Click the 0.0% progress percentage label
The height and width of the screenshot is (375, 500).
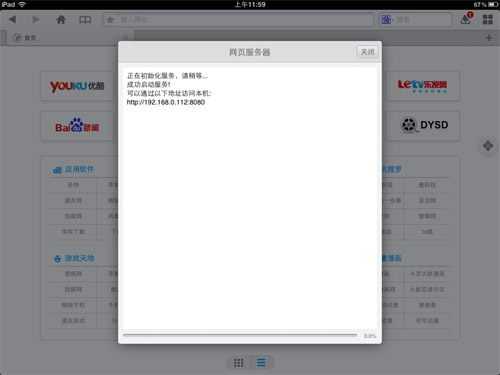pos(370,336)
